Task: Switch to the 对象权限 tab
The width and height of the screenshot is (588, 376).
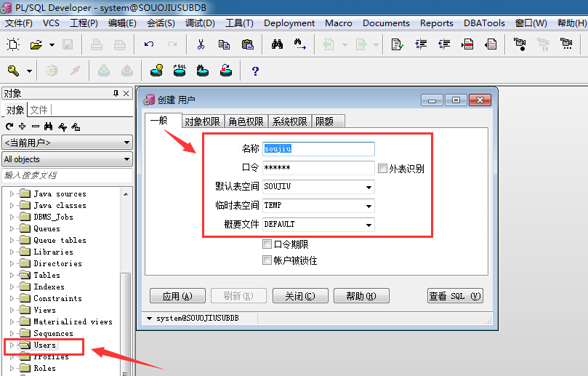Action: (203, 121)
